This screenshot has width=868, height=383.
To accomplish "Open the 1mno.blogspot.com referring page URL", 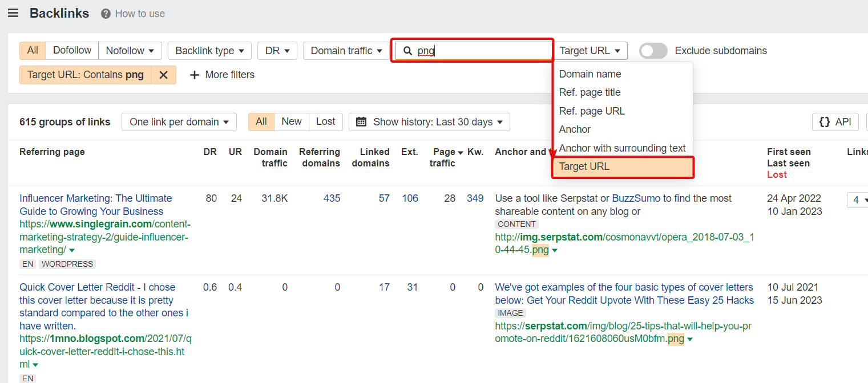I will click(x=106, y=352).
